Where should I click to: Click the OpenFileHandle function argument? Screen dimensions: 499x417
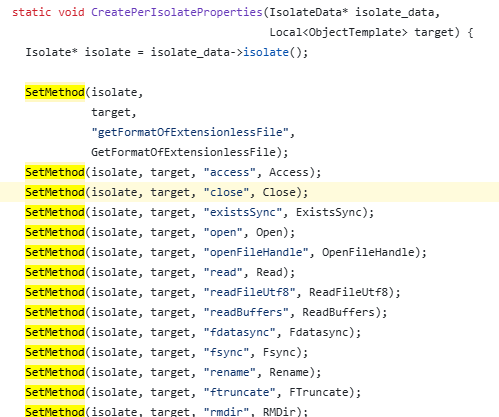coord(368,252)
